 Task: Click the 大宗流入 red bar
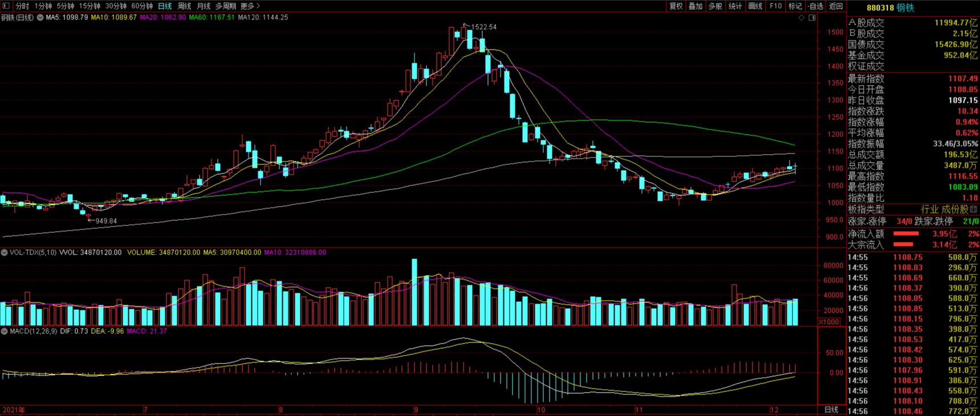pyautogui.click(x=903, y=244)
